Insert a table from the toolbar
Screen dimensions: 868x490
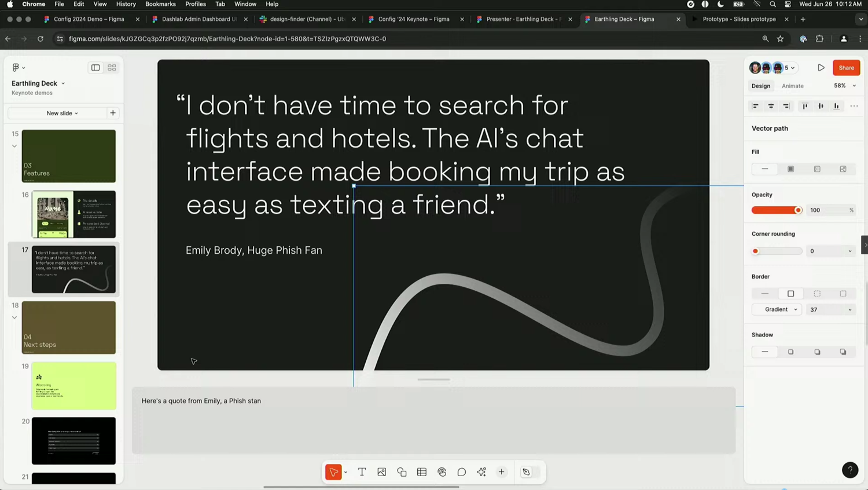[422, 472]
